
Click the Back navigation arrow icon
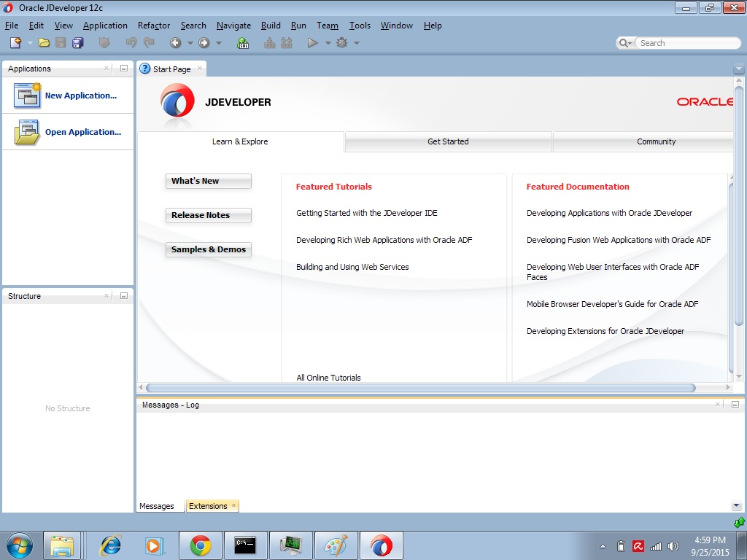[x=174, y=42]
